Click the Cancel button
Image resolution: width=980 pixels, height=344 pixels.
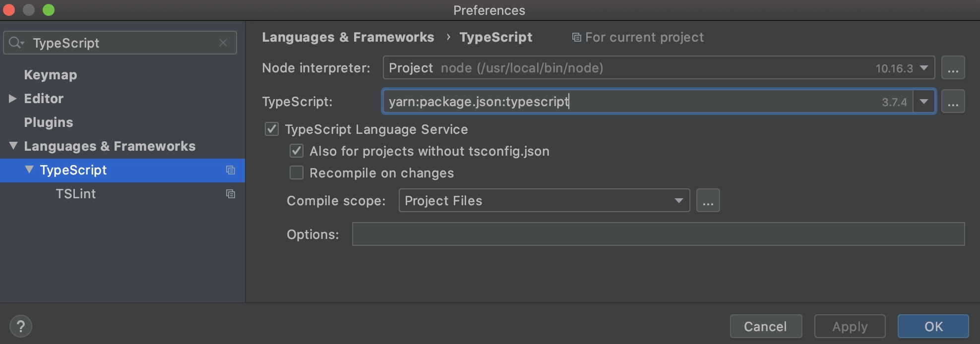[766, 326]
